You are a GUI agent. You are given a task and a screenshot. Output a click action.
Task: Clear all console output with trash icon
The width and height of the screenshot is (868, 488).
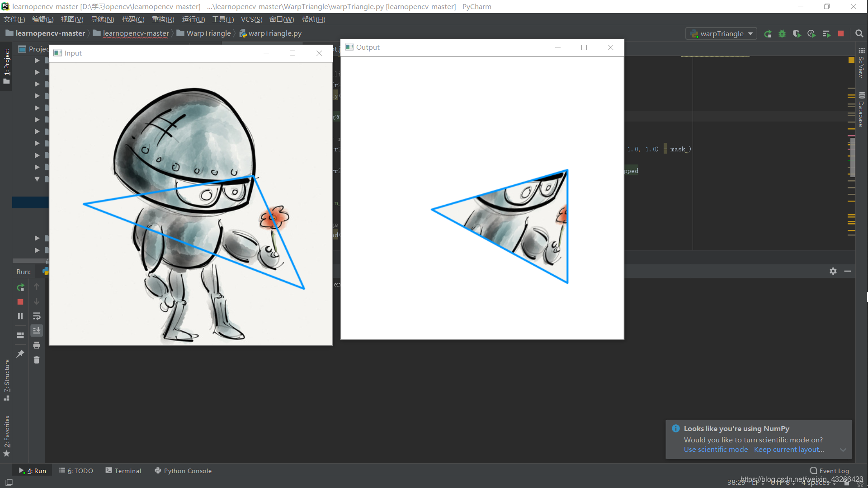pos(37,360)
